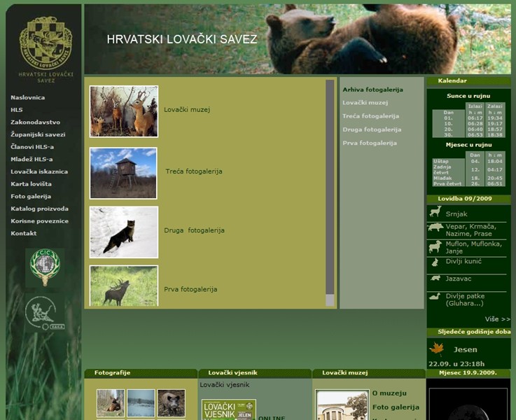The image size is (516, 420).
Task: Open Mladež HLS-a menu entry
Action: click(32, 159)
